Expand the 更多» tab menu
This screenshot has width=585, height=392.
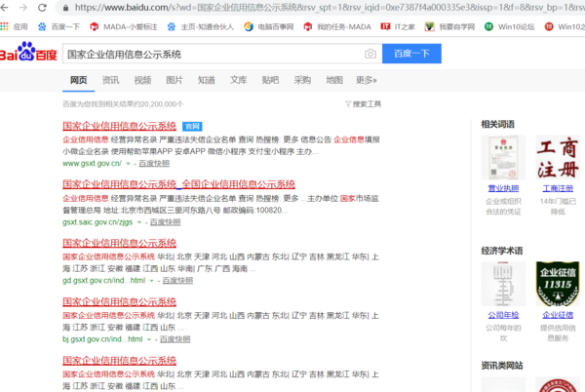pos(367,80)
